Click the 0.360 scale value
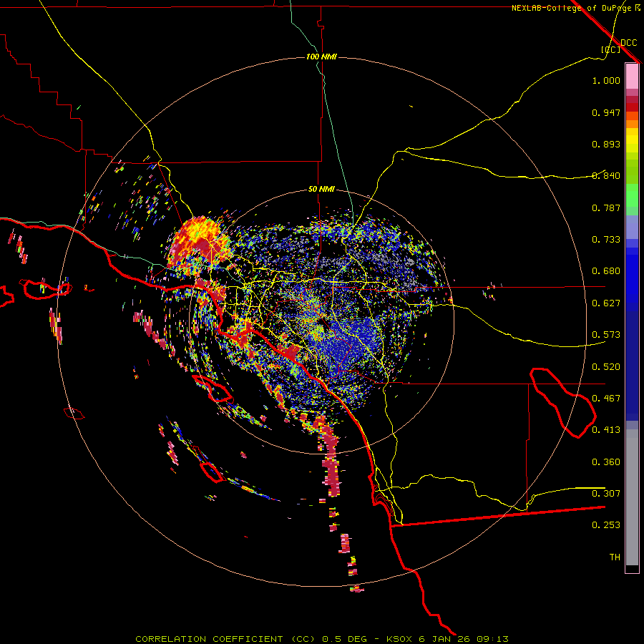 [606, 462]
